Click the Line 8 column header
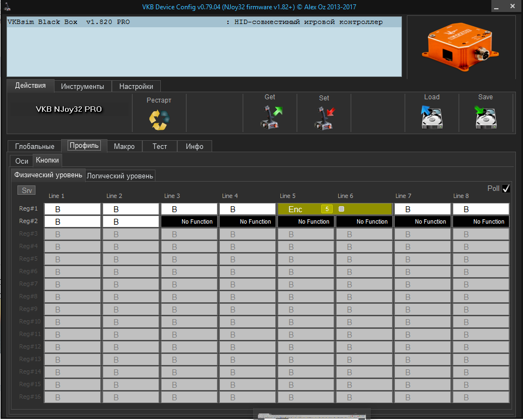The width and height of the screenshot is (523, 420). [x=461, y=196]
